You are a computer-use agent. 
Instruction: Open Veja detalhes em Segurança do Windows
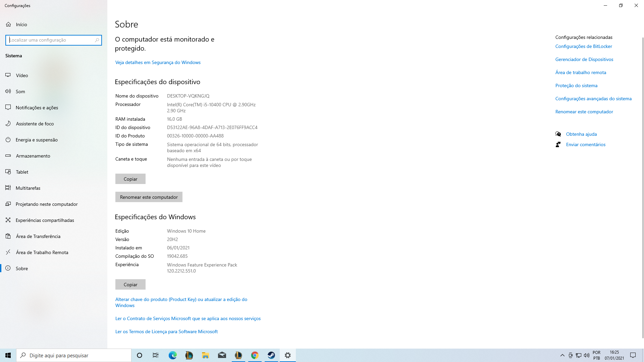coord(158,63)
